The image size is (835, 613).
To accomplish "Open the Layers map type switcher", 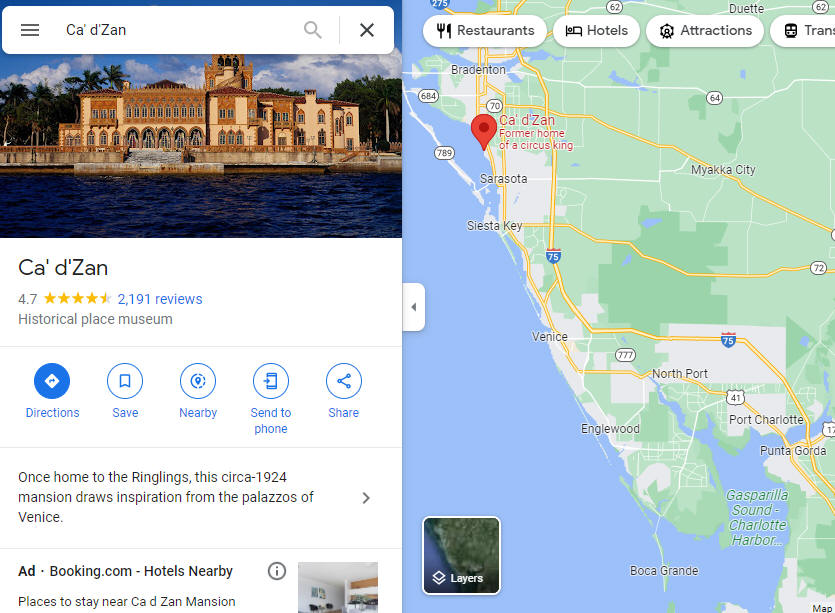I will (461, 555).
